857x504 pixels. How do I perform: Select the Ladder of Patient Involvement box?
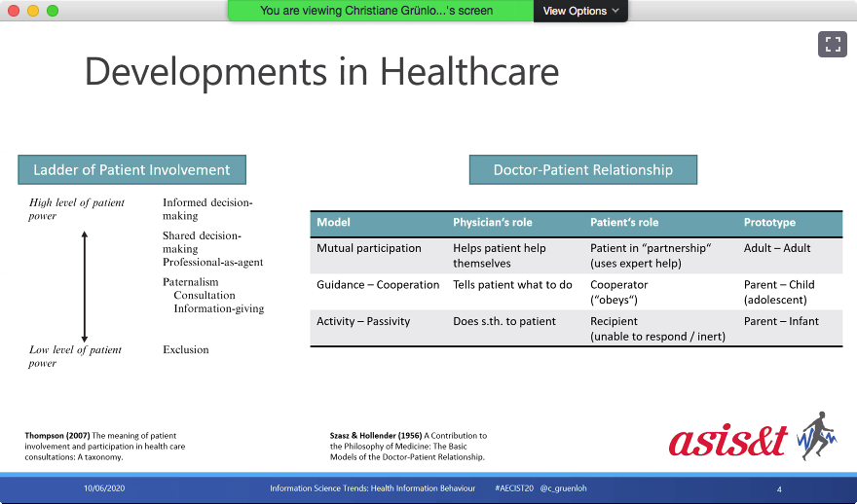pyautogui.click(x=131, y=169)
